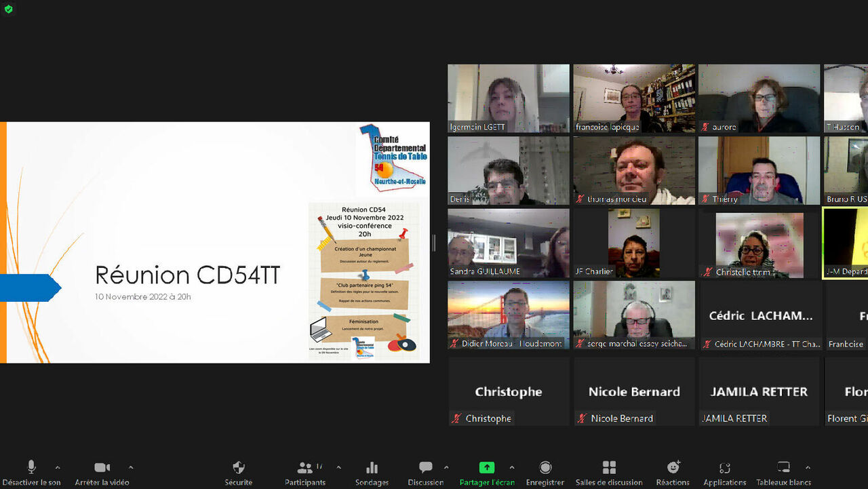Click the Réunion CD54 agenda poster
The image size is (868, 489).
point(364,281)
